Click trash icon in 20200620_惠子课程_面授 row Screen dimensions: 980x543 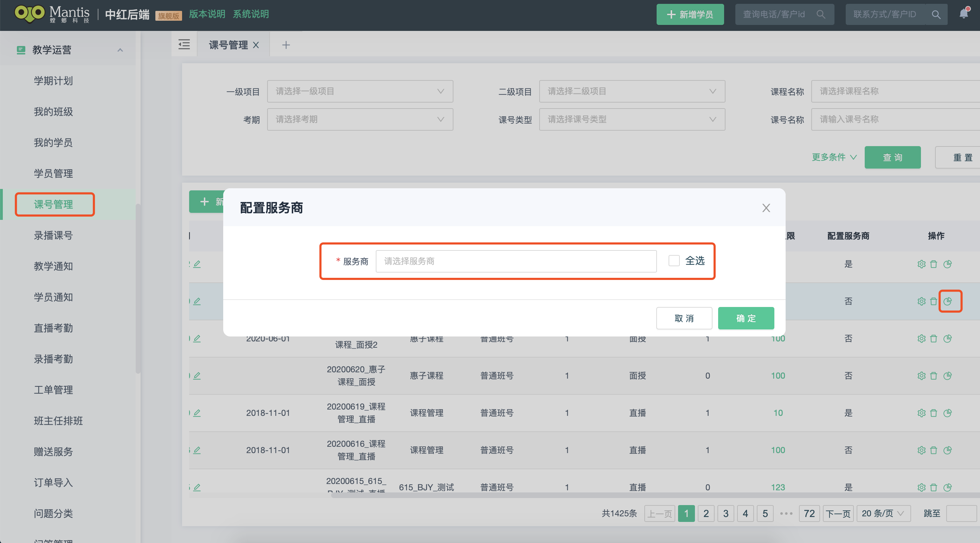tap(933, 376)
